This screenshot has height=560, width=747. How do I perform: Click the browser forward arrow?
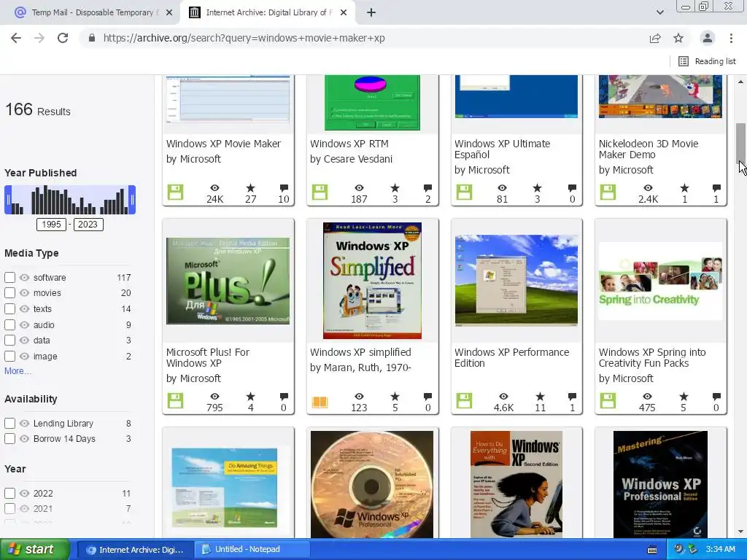tap(39, 38)
